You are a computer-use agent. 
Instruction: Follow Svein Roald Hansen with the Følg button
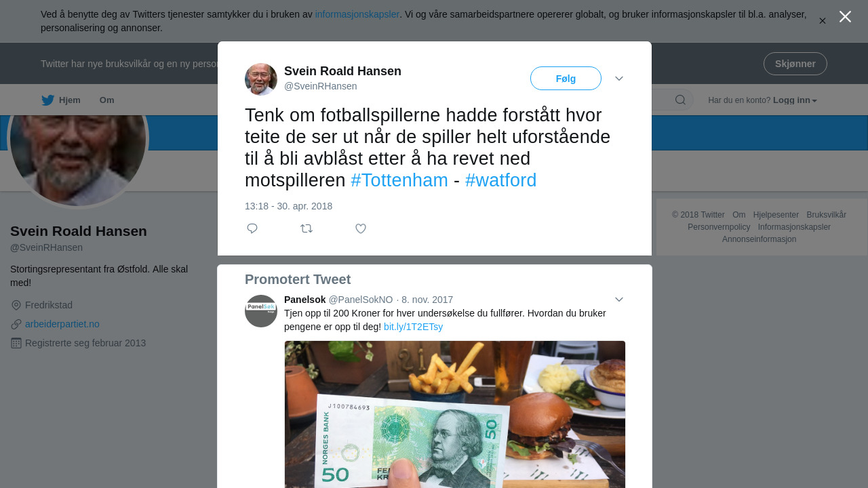(x=566, y=79)
